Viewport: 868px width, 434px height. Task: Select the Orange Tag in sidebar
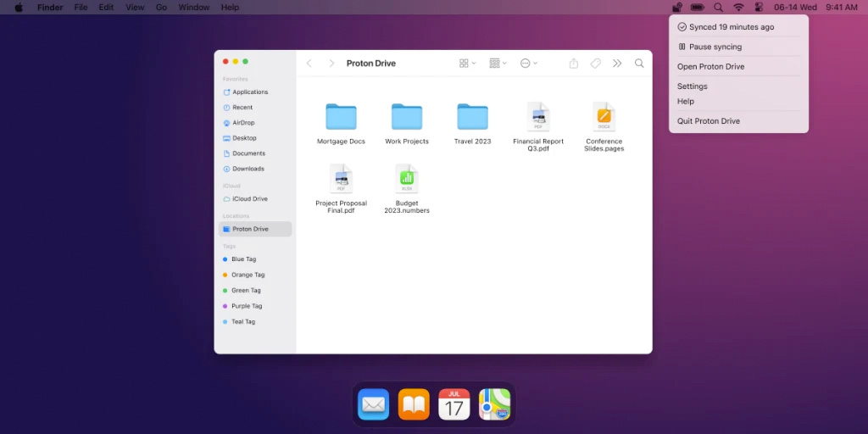point(248,275)
